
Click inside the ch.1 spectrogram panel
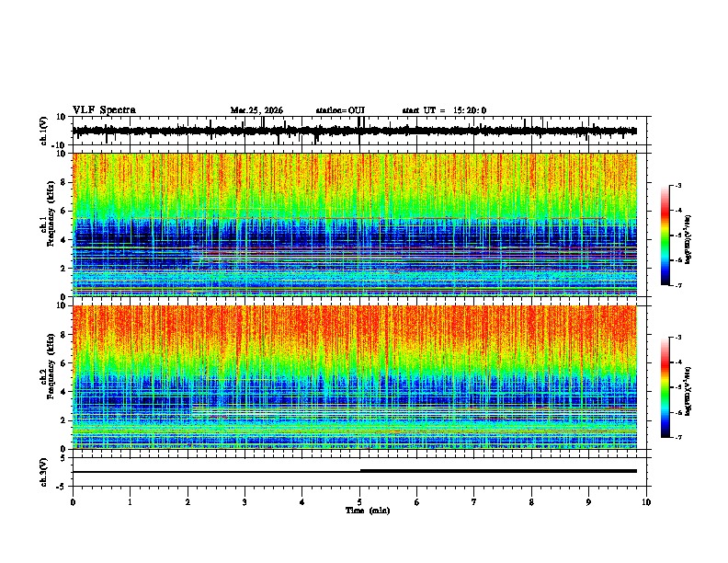pyautogui.click(x=355, y=224)
